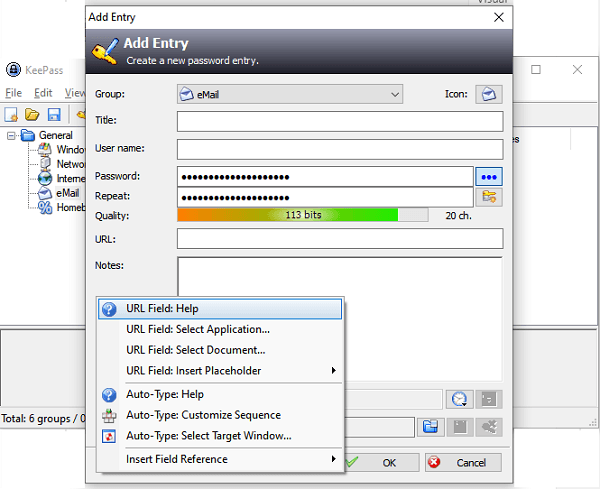Click the Save database floppy icon in KeePass toolbar
The height and width of the screenshot is (489, 600).
coord(54,114)
